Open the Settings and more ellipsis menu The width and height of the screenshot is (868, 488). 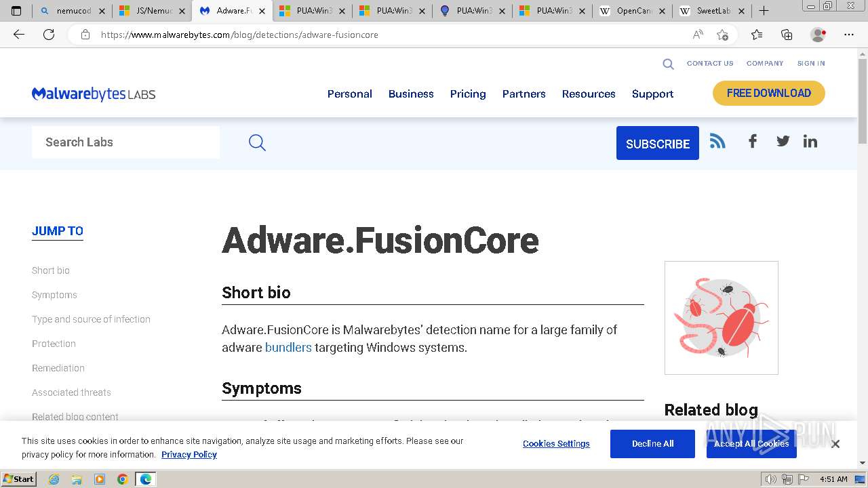coord(849,35)
